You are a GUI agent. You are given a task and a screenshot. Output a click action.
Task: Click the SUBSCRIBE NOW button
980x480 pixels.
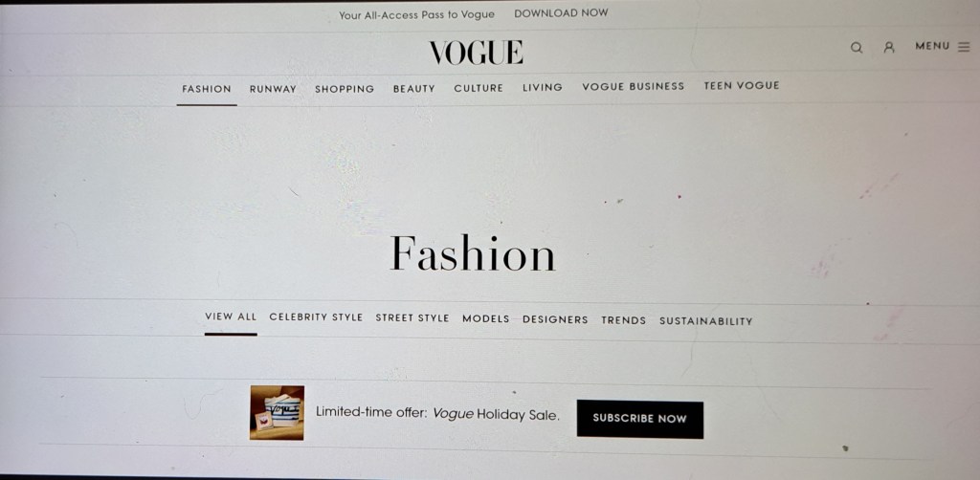640,419
